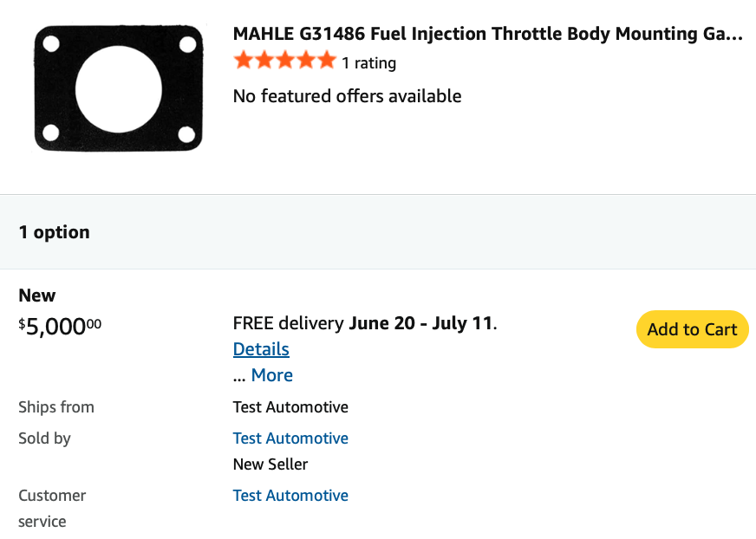This screenshot has width=756, height=539.
Task: Click the FREE delivery date text
Action: point(364,324)
